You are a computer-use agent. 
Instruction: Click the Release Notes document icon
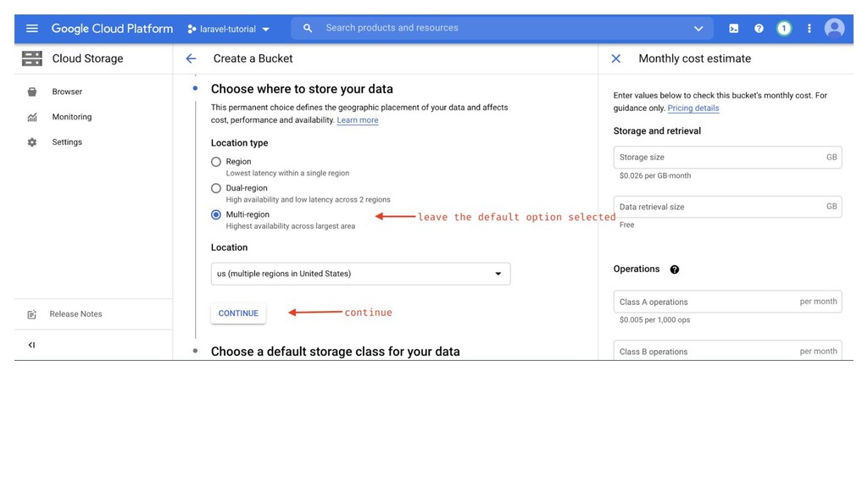point(31,314)
